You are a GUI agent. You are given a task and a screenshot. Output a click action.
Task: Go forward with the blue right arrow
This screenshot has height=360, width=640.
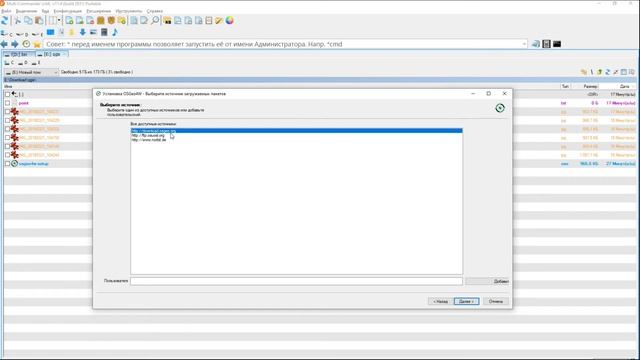(x=15, y=44)
